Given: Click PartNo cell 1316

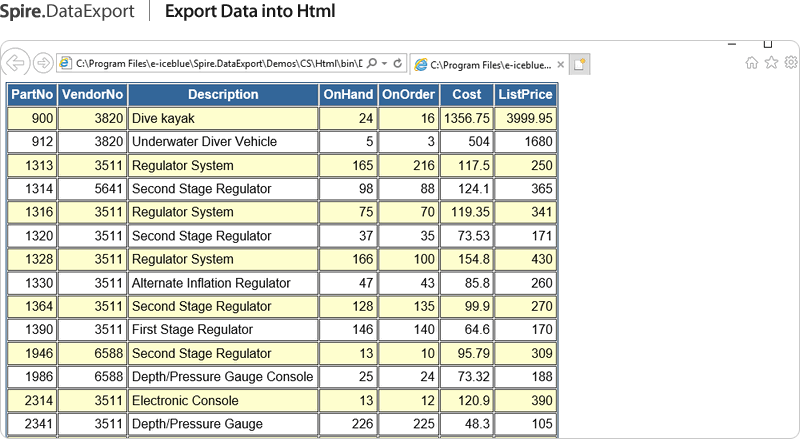Looking at the screenshot, I should click(x=32, y=212).
